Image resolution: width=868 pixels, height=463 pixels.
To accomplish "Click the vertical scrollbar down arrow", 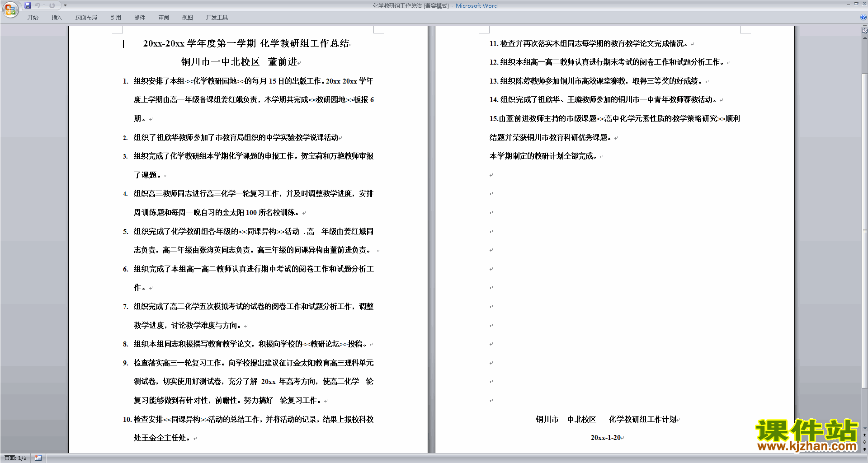I will pos(864,428).
